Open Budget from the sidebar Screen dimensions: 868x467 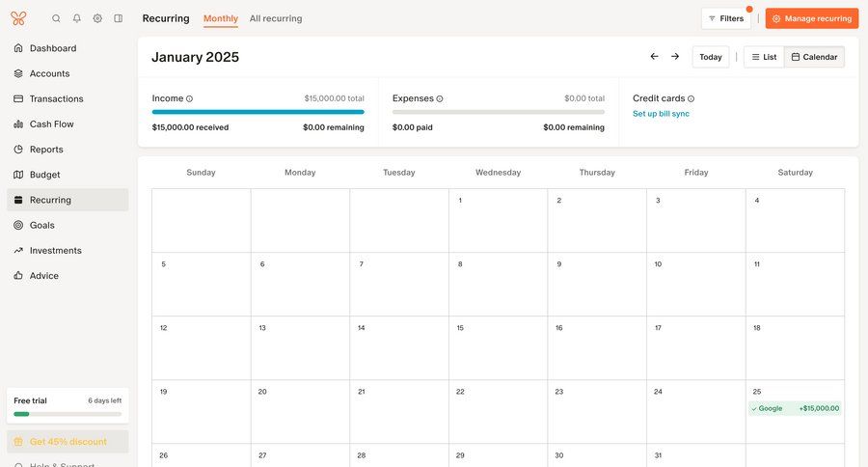pos(68,175)
